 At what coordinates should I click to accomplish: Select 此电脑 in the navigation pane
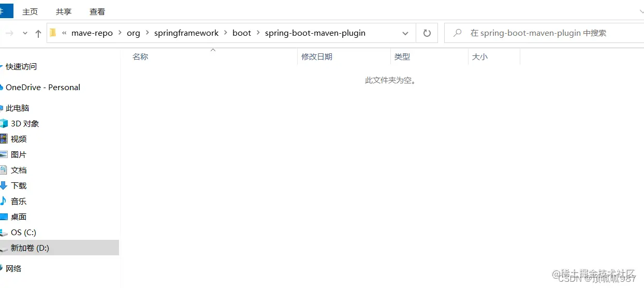pos(18,108)
